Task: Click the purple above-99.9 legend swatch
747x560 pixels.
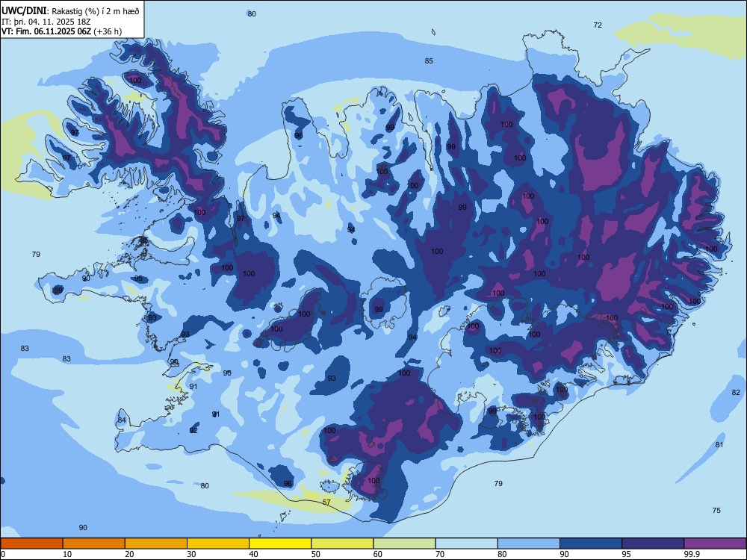Action: point(715,544)
